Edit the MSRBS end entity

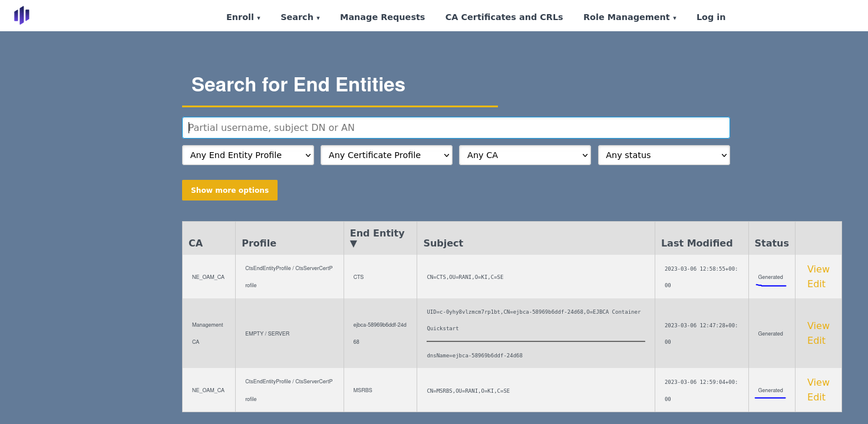click(x=816, y=397)
